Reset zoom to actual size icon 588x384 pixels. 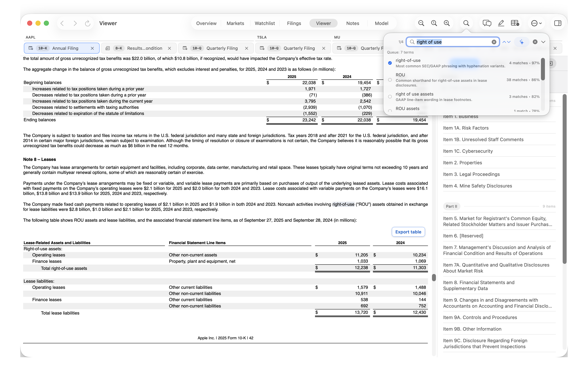coord(434,23)
